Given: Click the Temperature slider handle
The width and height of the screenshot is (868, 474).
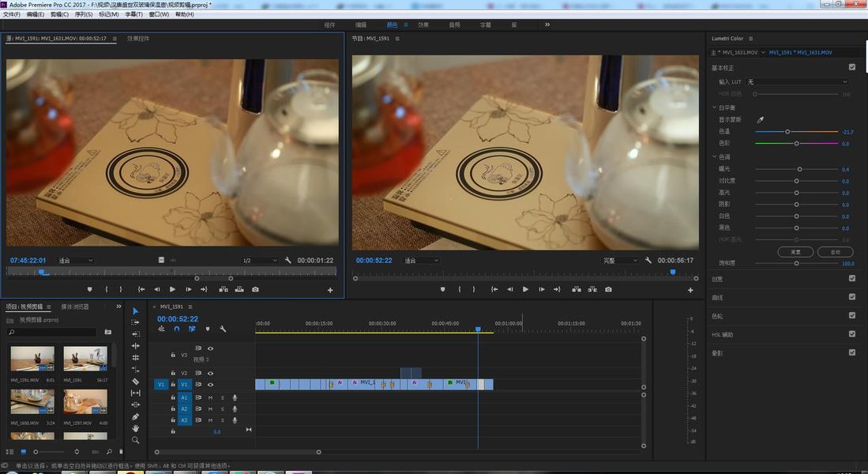Looking at the screenshot, I should click(x=787, y=131).
